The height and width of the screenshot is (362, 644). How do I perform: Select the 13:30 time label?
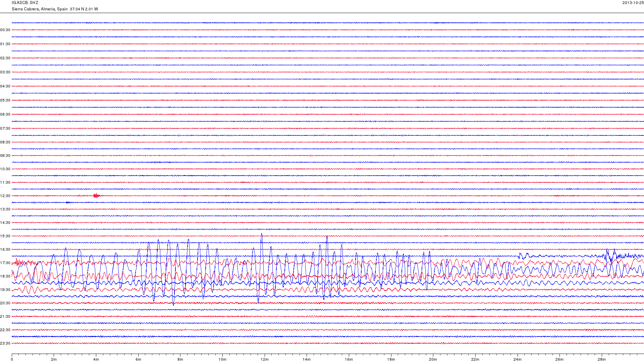pos(5,209)
